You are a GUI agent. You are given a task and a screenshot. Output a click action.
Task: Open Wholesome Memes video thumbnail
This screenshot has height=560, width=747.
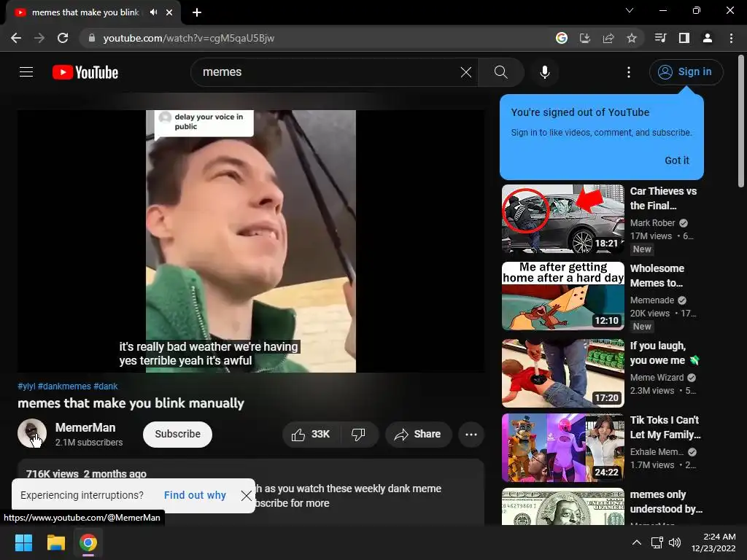tap(562, 296)
